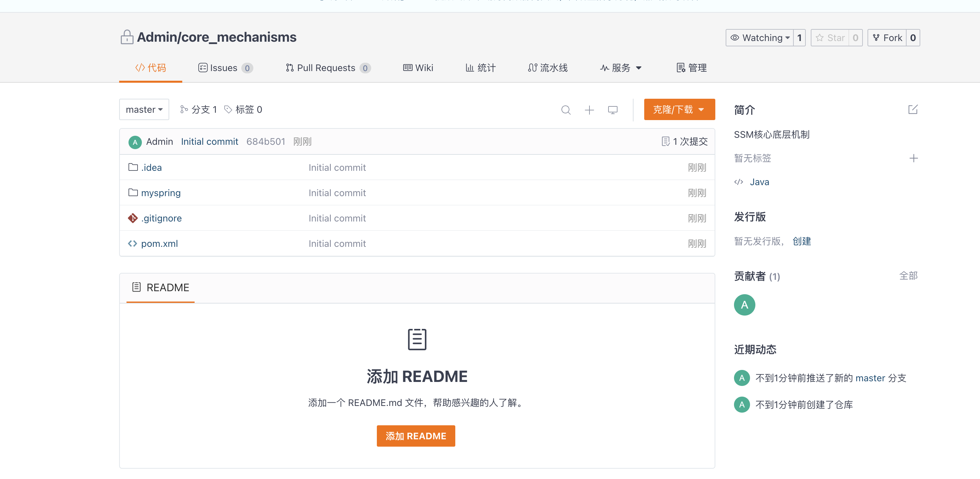This screenshot has height=479, width=980.
Task: Click the repository search icon
Action: [x=567, y=109]
